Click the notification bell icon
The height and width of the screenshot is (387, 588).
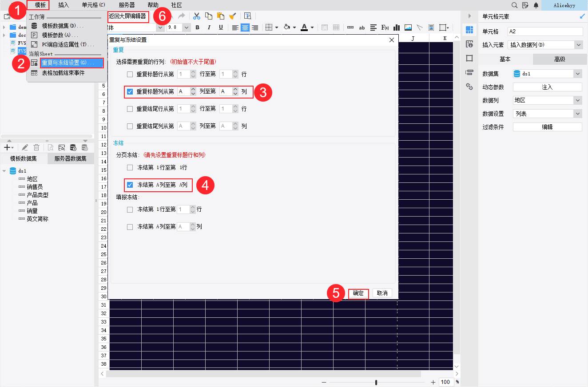536,5
